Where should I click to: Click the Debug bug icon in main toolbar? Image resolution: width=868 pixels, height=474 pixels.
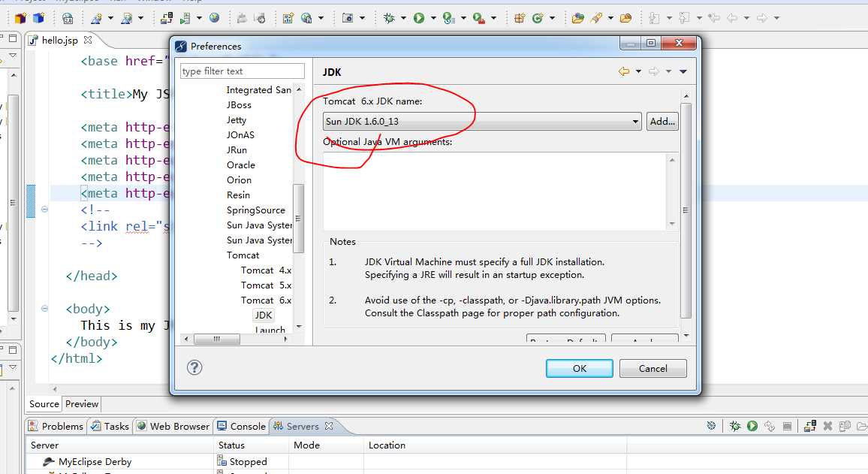[389, 18]
